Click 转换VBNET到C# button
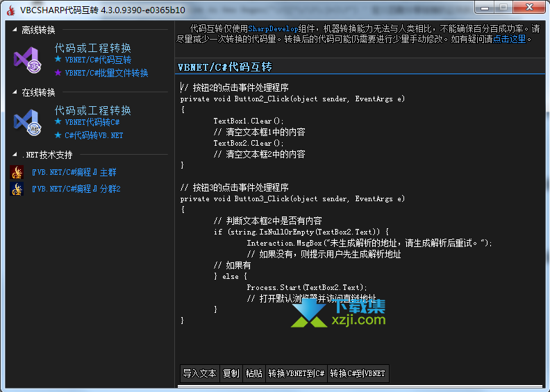Viewport: 550px width, 392px height. point(297,373)
